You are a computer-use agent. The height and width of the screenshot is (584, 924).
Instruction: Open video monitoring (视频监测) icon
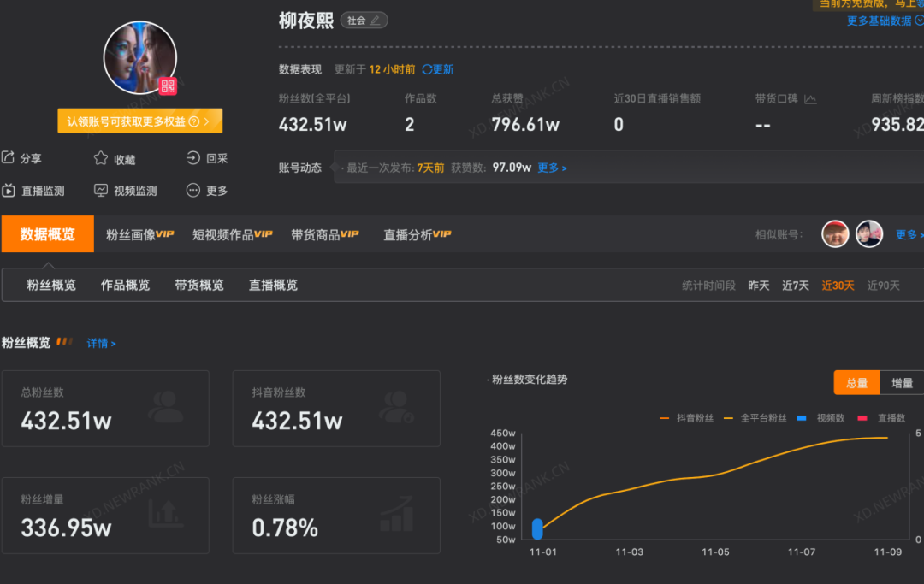[x=101, y=191]
